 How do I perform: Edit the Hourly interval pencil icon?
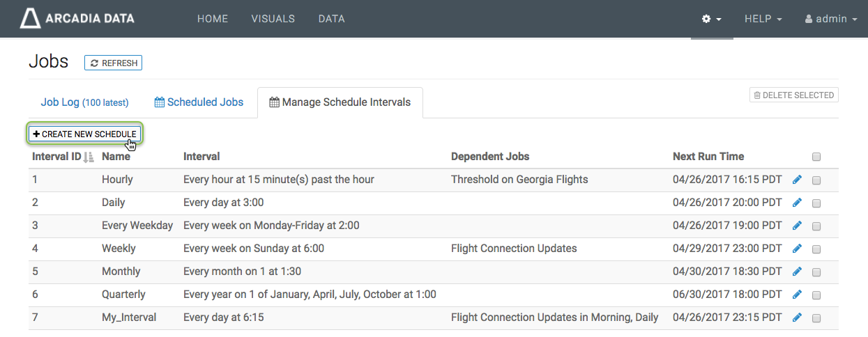pos(798,180)
